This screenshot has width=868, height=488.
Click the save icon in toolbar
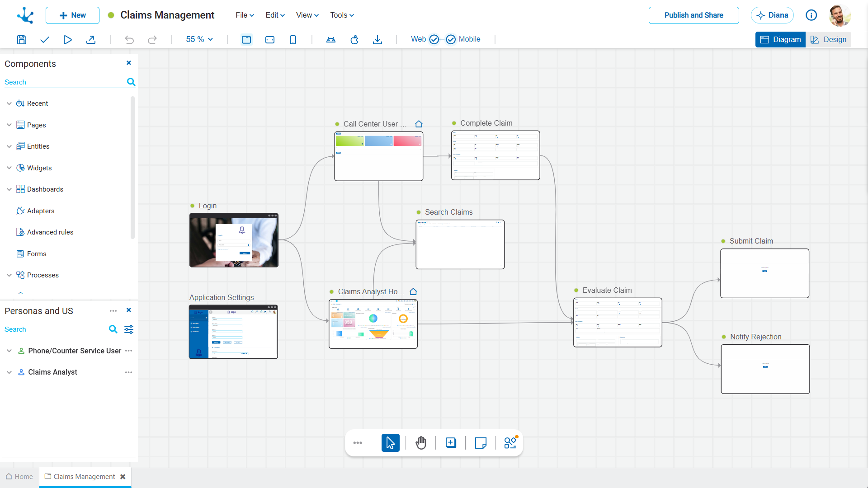tap(21, 39)
